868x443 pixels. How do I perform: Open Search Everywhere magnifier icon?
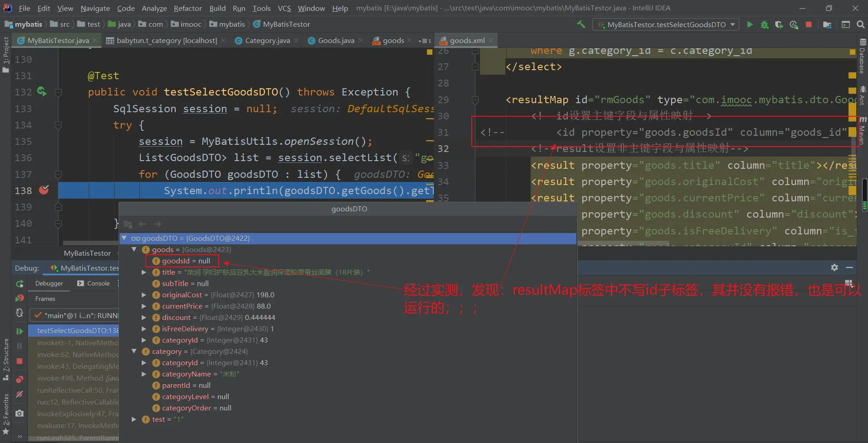(860, 24)
